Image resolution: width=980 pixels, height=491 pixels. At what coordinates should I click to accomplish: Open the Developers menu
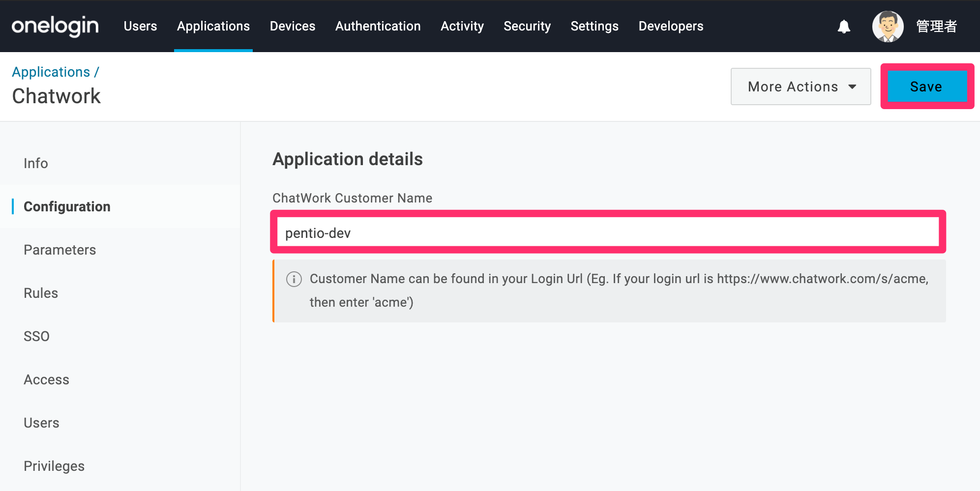coord(671,26)
